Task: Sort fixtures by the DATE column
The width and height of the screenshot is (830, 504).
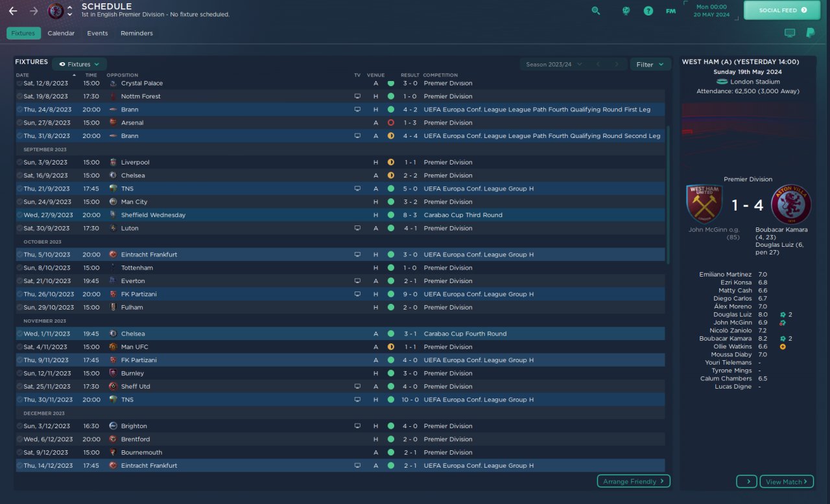Action: (23, 75)
